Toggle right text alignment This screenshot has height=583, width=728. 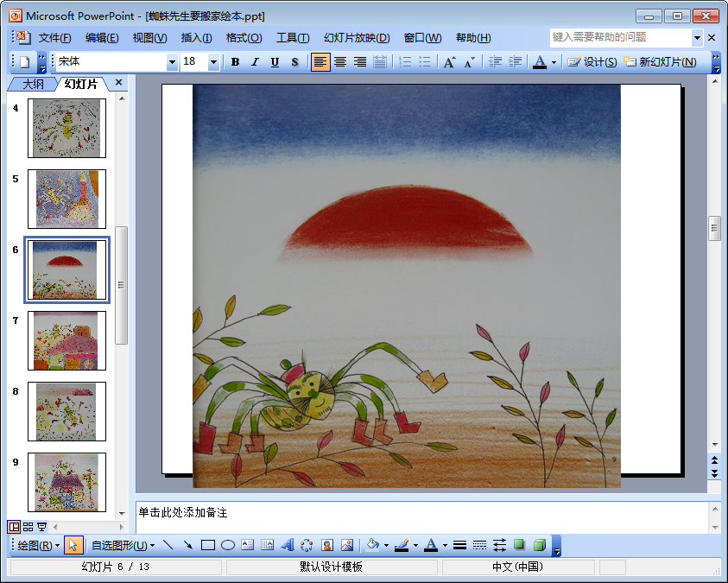click(x=360, y=61)
